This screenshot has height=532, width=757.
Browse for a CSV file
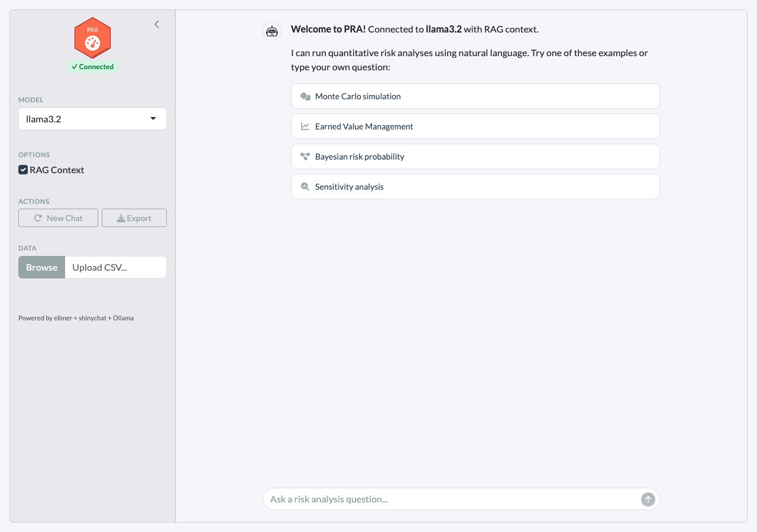(x=41, y=267)
